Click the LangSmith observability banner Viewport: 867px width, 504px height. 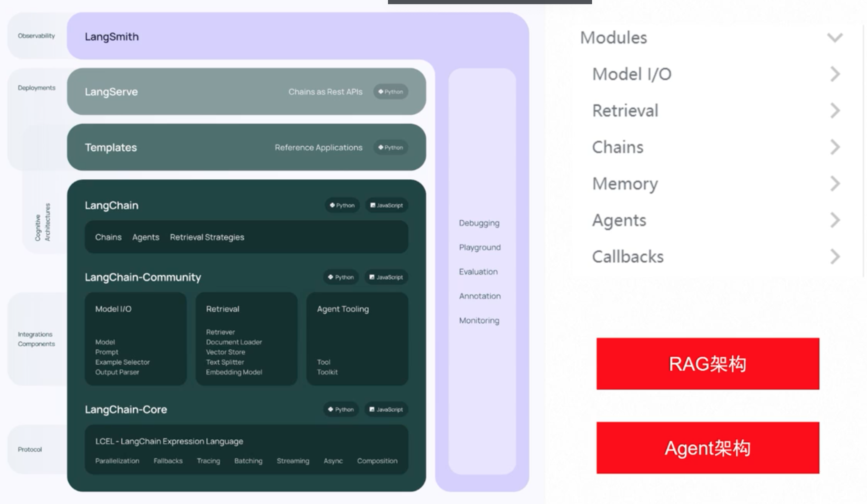click(x=112, y=37)
